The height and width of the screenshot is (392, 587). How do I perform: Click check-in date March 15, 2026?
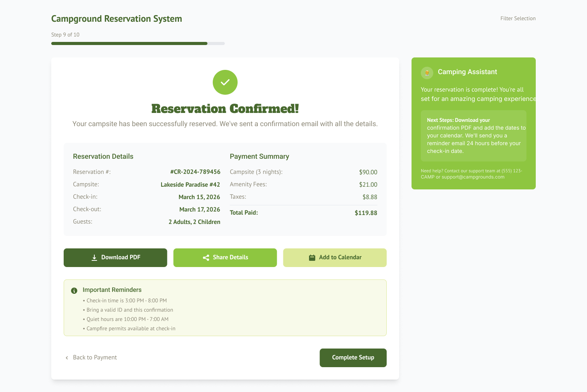(199, 197)
